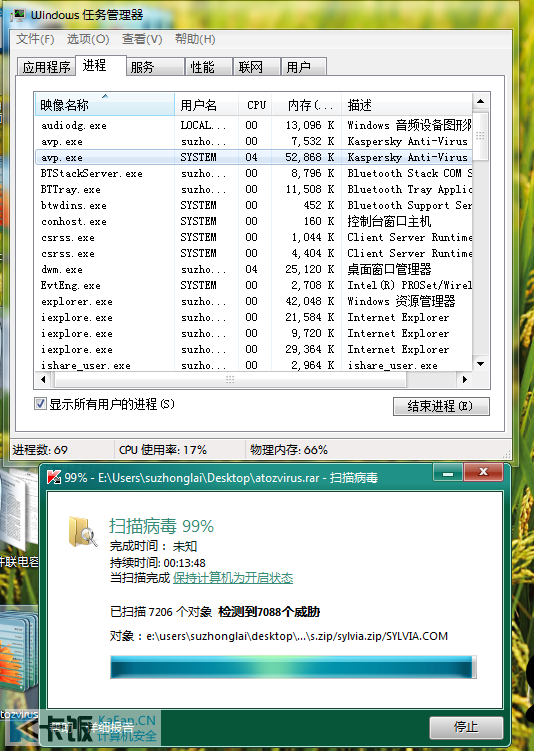Sort by 映像名称 column header

pyautogui.click(x=104, y=105)
